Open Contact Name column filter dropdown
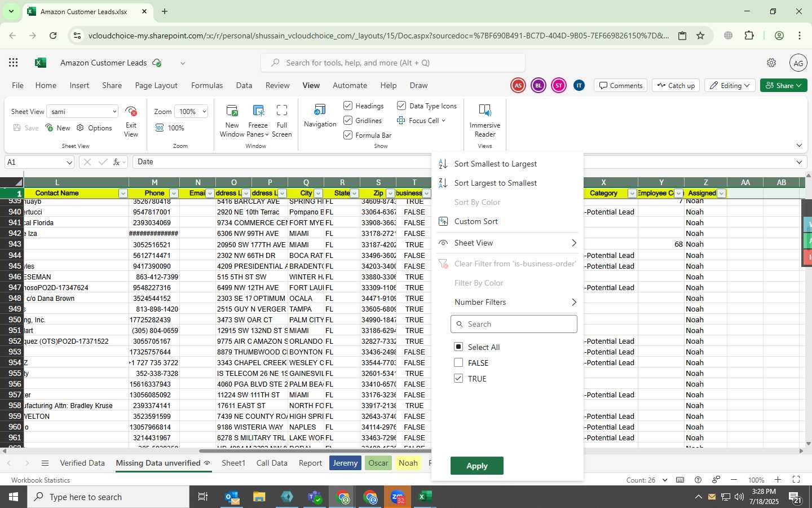 click(123, 193)
